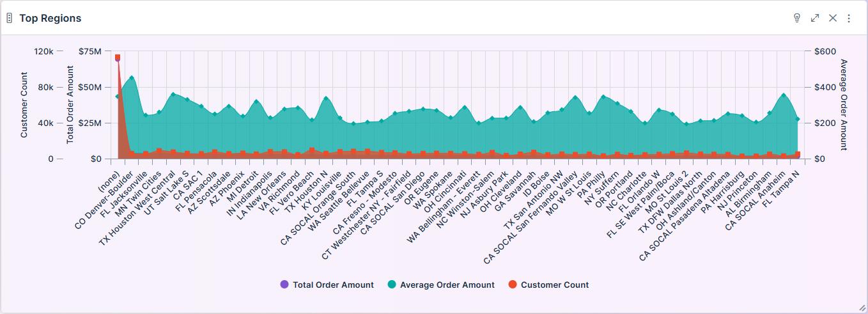Toggle the Customer Count series label
The height and width of the screenshot is (314, 868).
[555, 285]
